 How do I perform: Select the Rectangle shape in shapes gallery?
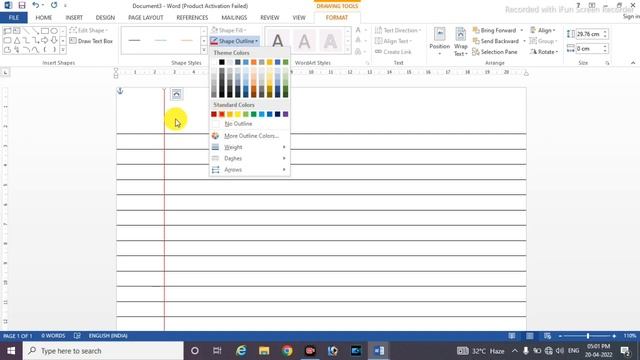pos(45,31)
